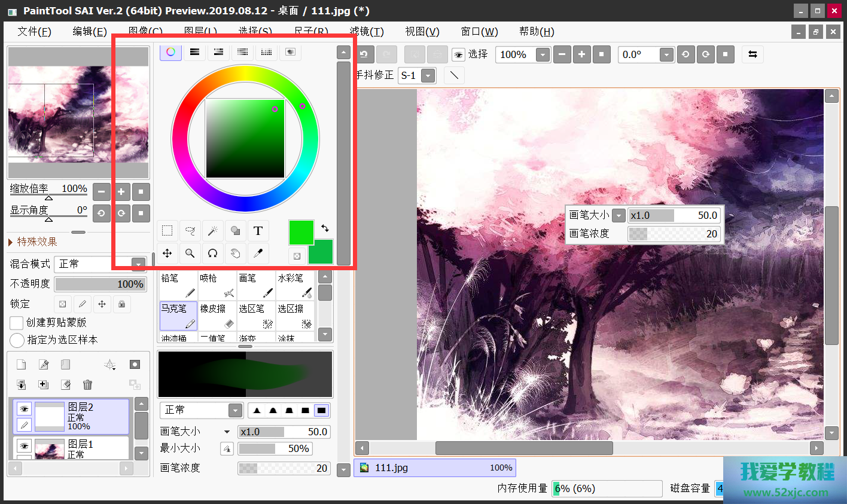Click the 111.jpg document tab

click(x=434, y=468)
